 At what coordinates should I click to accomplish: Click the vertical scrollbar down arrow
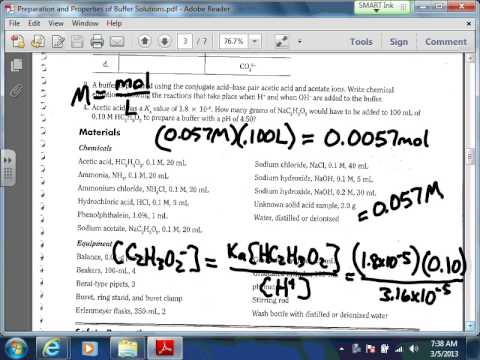tap(470, 325)
